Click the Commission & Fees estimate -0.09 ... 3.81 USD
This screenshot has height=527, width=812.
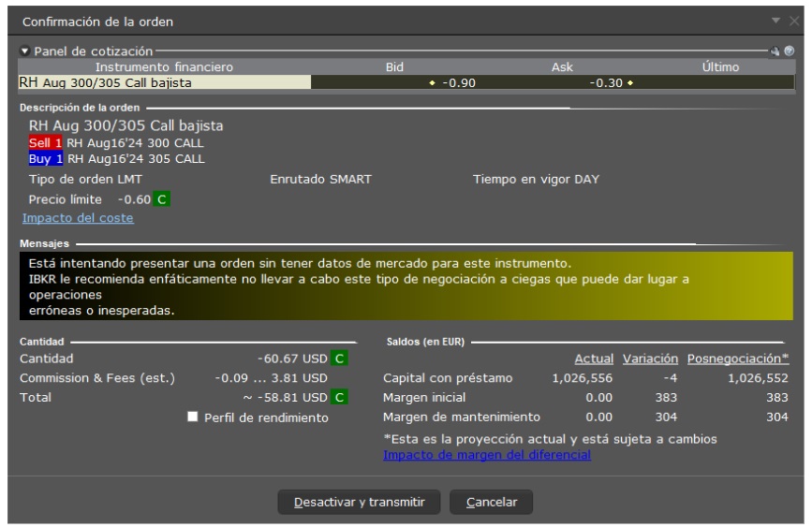click(271, 378)
